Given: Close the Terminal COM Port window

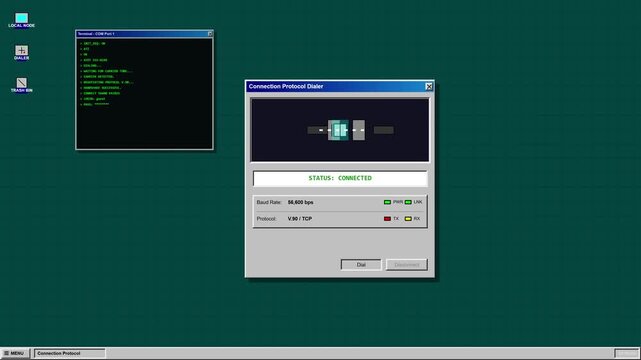Looking at the screenshot, I should tap(210, 34).
